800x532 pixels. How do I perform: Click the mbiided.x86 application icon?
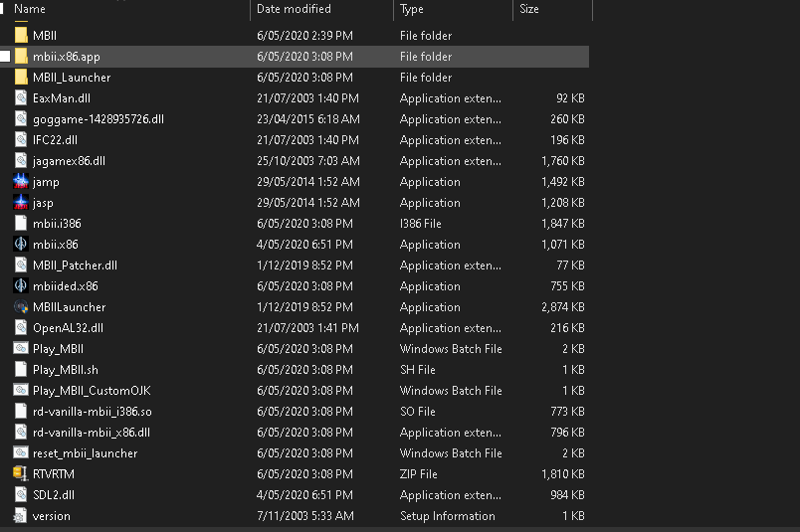pyautogui.click(x=21, y=286)
